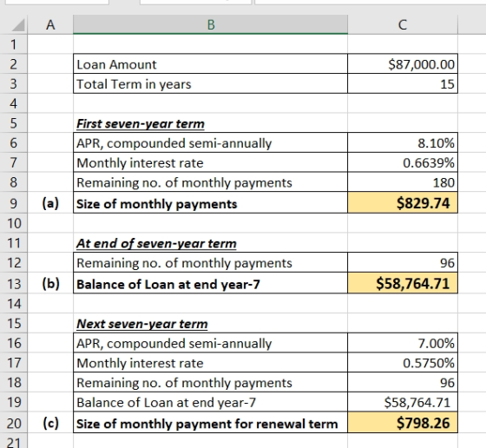Select column A header

click(x=50, y=24)
